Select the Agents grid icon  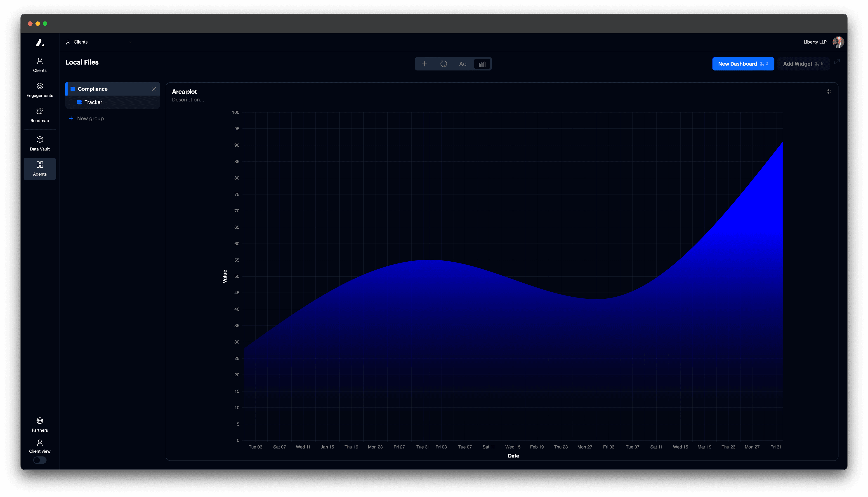[40, 168]
